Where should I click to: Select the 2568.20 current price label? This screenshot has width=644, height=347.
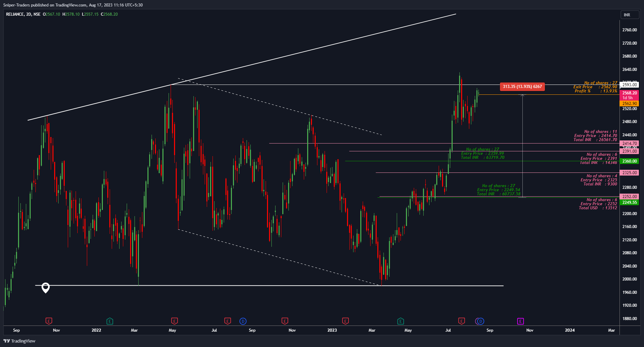pyautogui.click(x=629, y=93)
